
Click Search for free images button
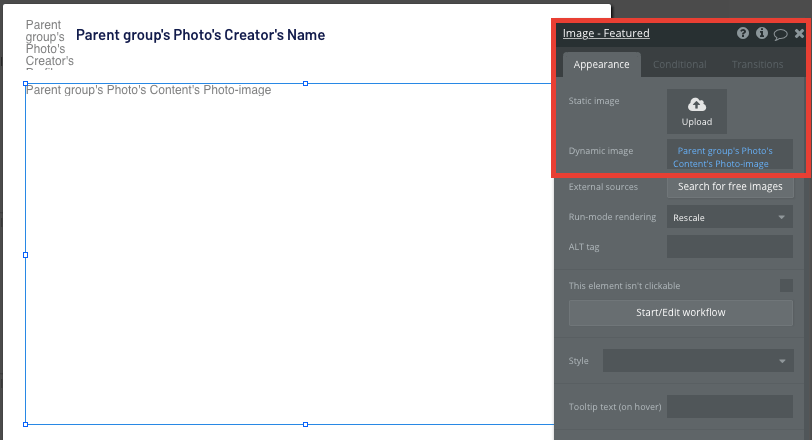(x=730, y=186)
